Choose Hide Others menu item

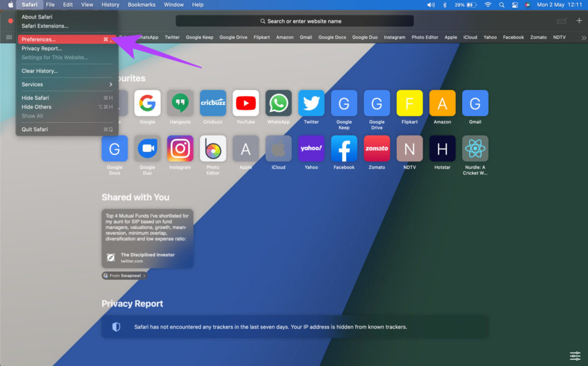pyautogui.click(x=67, y=107)
